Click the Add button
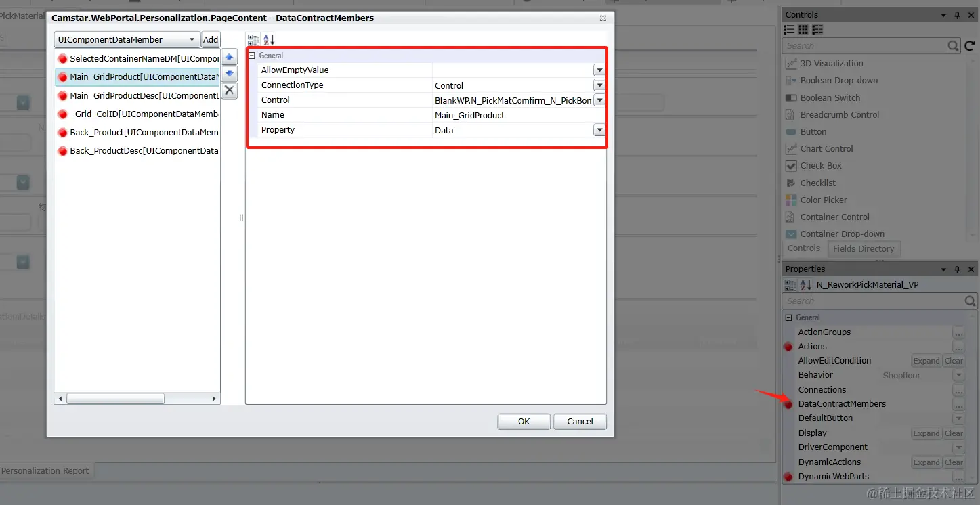 pyautogui.click(x=211, y=40)
